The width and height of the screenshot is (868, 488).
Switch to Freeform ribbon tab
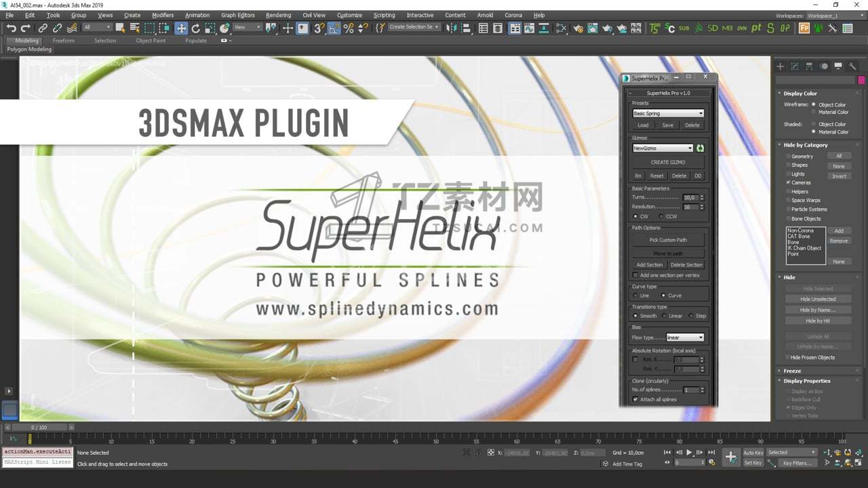64,41
